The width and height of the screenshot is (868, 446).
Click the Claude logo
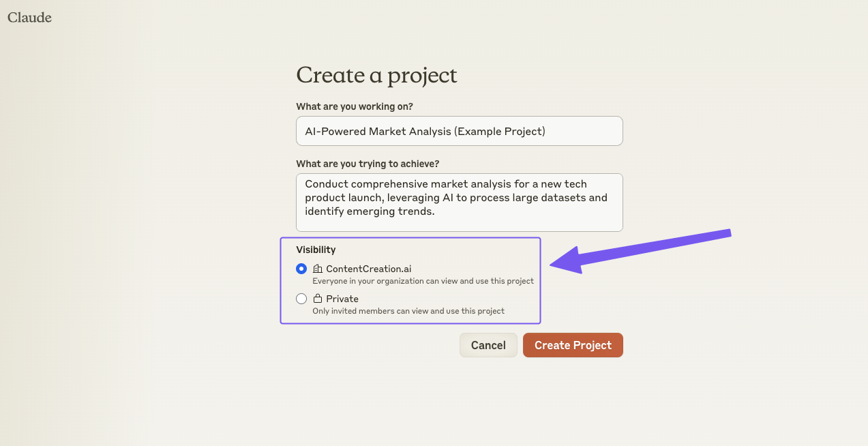point(29,18)
